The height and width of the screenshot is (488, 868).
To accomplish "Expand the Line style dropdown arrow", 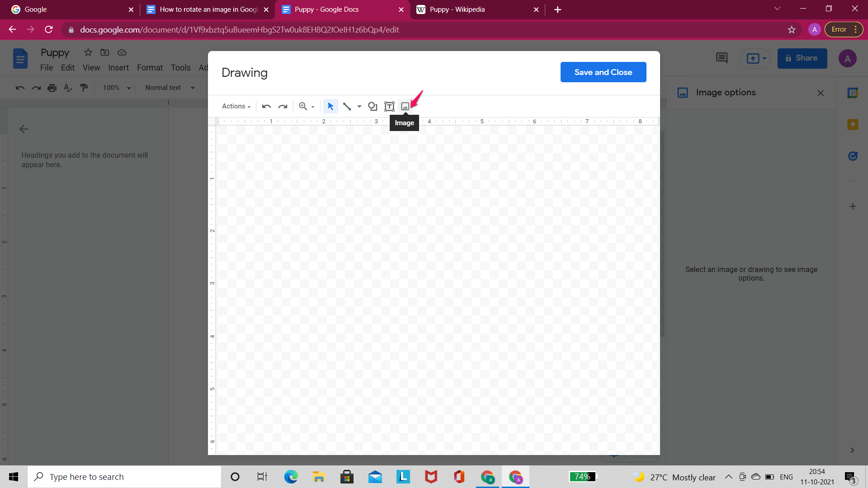I will [359, 107].
